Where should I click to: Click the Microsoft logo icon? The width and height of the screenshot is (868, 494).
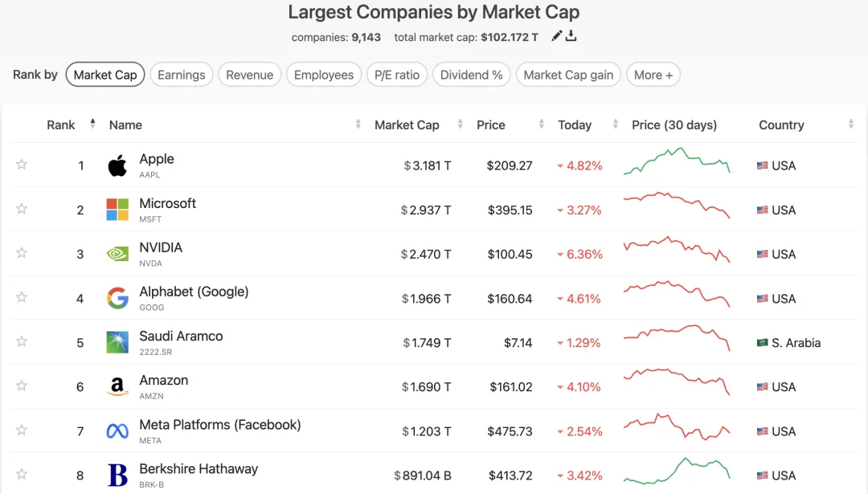point(117,210)
